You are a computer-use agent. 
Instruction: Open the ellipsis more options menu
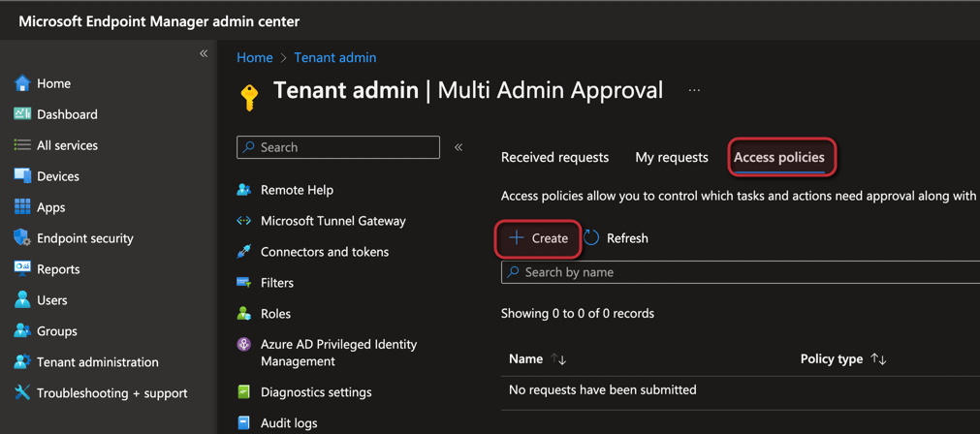pyautogui.click(x=694, y=91)
